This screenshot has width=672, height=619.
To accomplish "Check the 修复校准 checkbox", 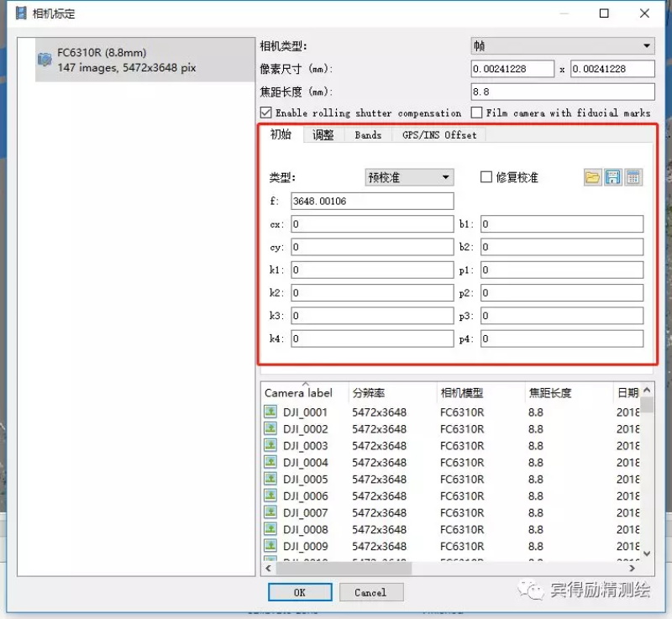I will (486, 177).
